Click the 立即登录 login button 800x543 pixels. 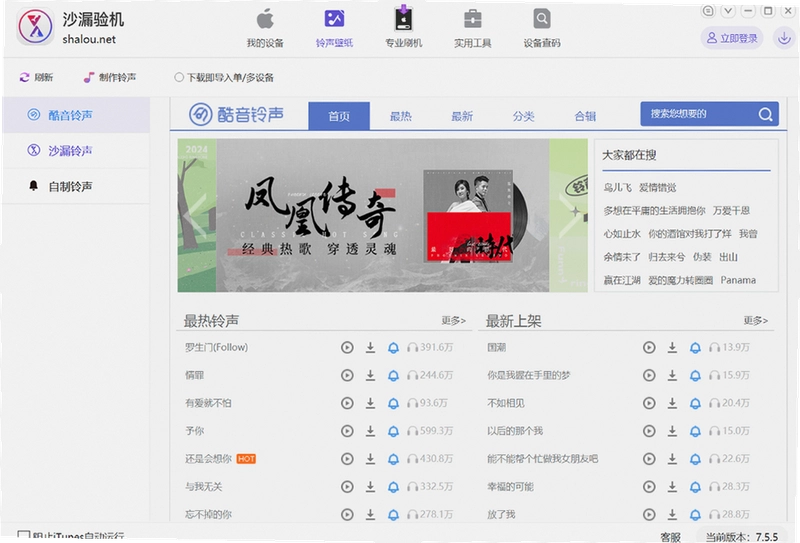(732, 38)
